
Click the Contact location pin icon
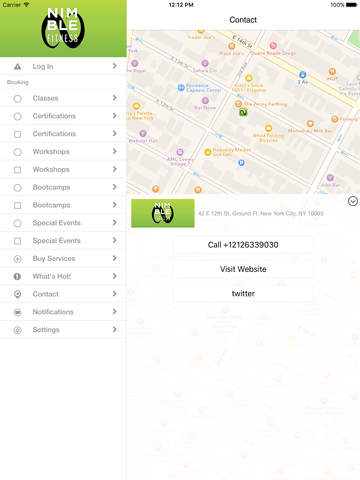pyautogui.click(x=18, y=294)
